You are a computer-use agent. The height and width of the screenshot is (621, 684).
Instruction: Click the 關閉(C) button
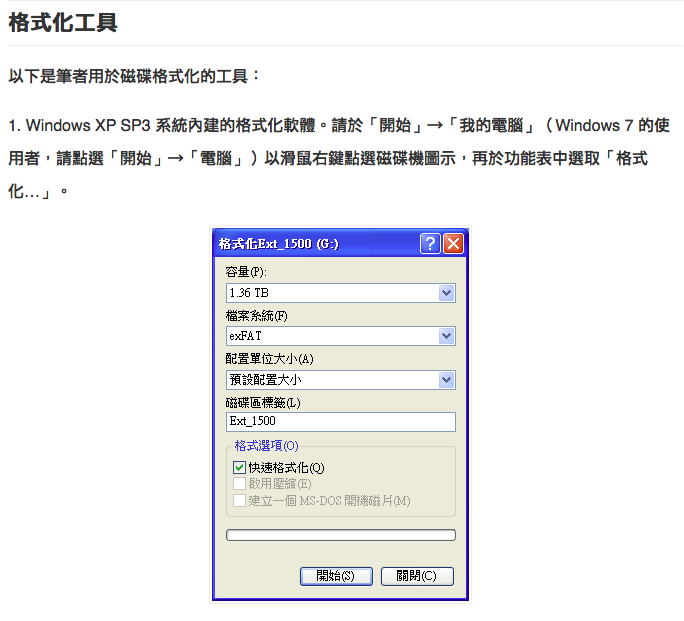(x=417, y=576)
